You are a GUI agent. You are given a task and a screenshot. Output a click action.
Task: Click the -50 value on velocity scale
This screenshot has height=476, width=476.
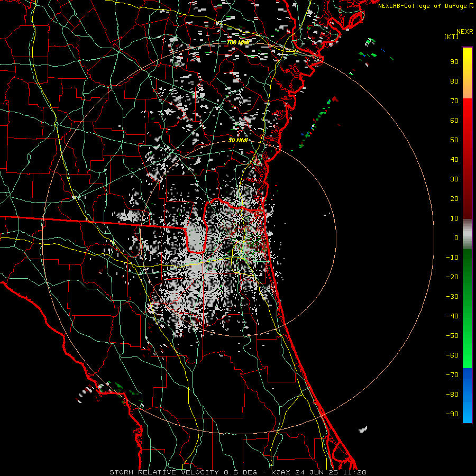coord(452,336)
